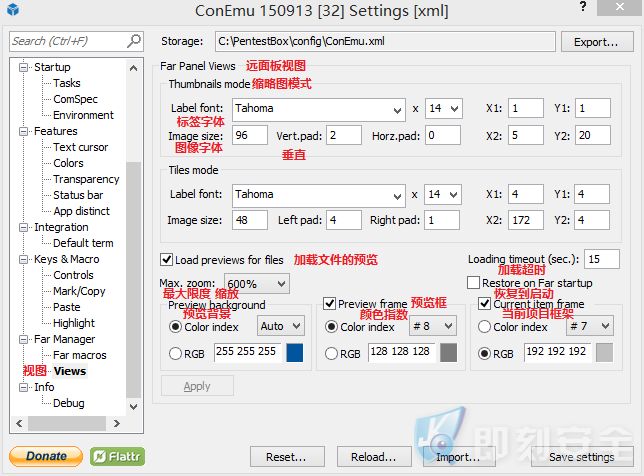Click the Storage path field
The image size is (644, 476).
[x=385, y=41]
